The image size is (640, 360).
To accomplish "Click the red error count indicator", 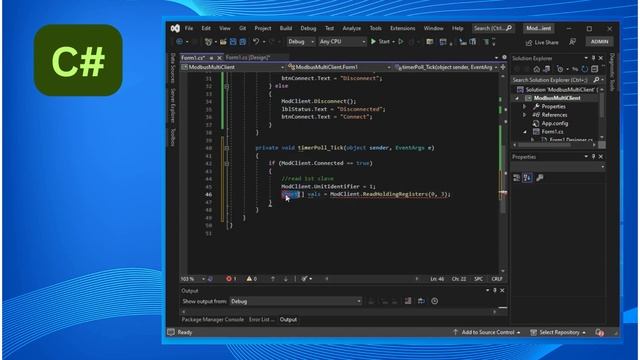I will pos(231,279).
